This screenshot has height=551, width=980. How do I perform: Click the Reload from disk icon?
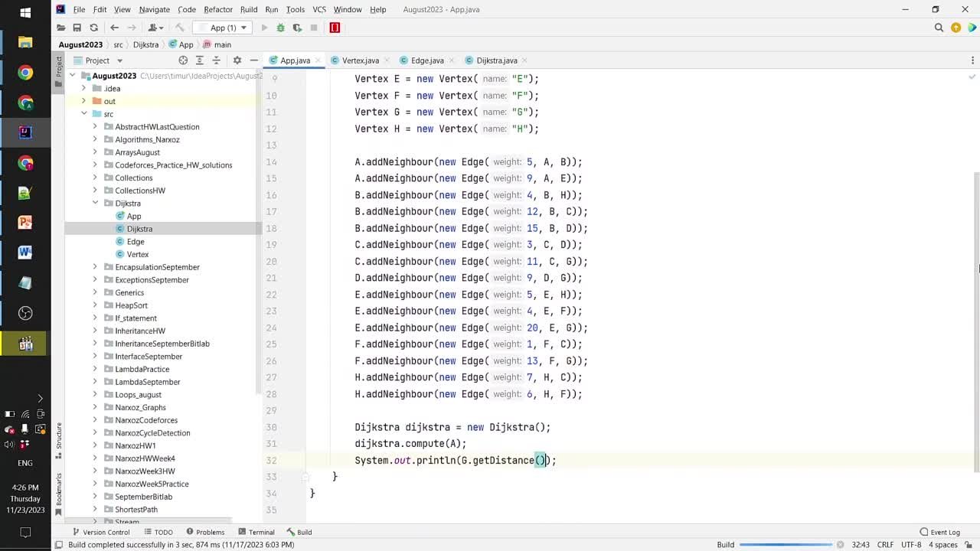[93, 28]
